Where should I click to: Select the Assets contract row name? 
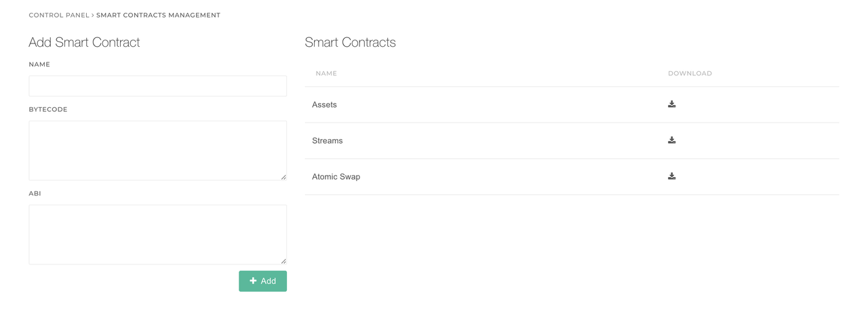[324, 104]
